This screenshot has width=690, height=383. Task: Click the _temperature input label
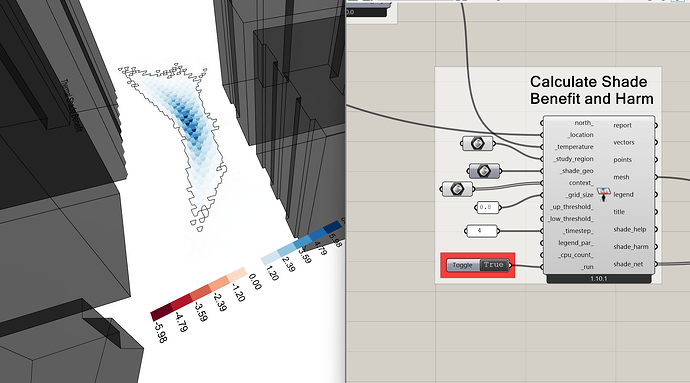click(x=574, y=147)
